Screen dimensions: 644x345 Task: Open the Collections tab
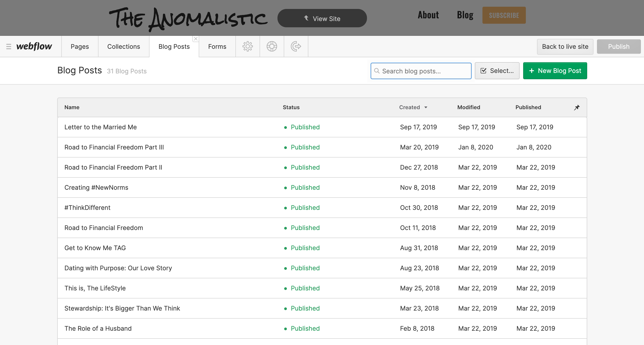124,47
